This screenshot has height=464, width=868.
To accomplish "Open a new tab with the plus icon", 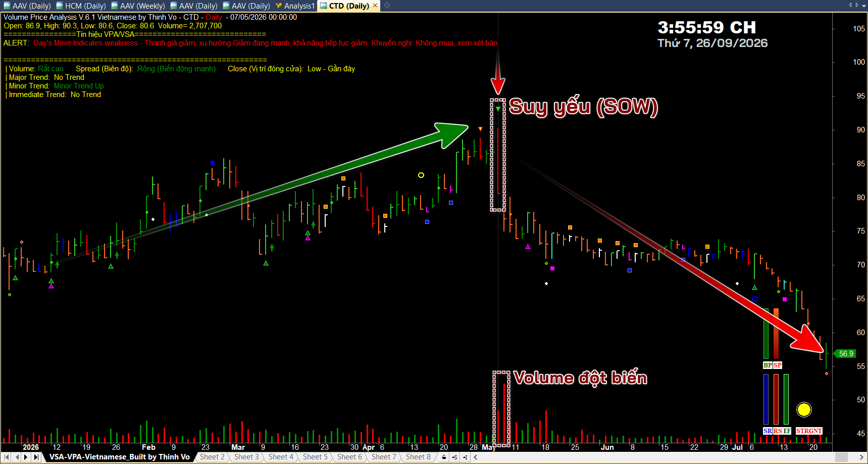I will click(x=387, y=6).
